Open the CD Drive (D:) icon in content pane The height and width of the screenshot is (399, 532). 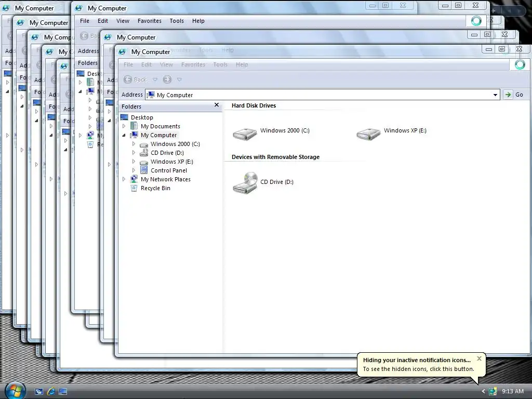245,182
